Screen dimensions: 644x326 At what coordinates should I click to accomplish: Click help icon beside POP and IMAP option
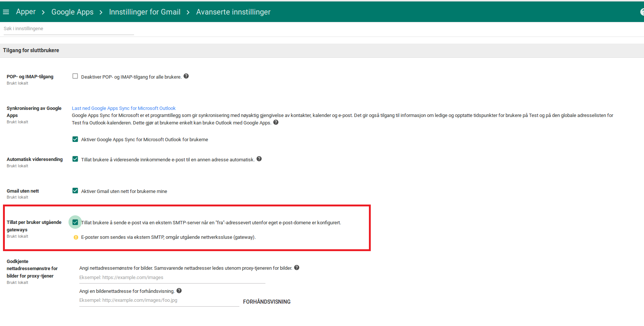click(x=186, y=76)
